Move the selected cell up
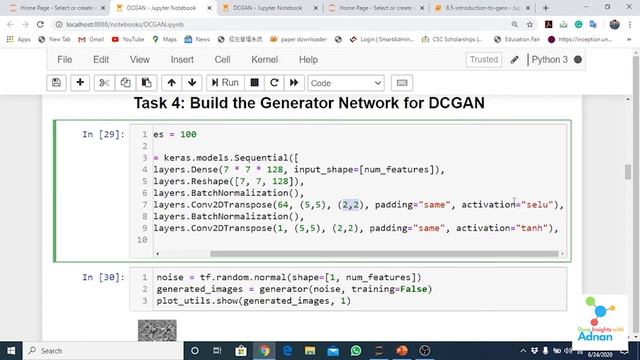The height and width of the screenshot is (360, 640). 171,83
